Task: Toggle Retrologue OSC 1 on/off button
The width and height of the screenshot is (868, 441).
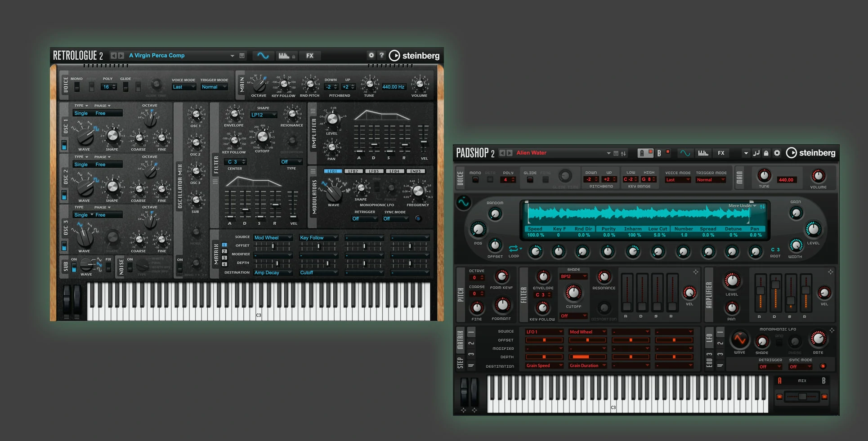Action: pyautogui.click(x=64, y=145)
